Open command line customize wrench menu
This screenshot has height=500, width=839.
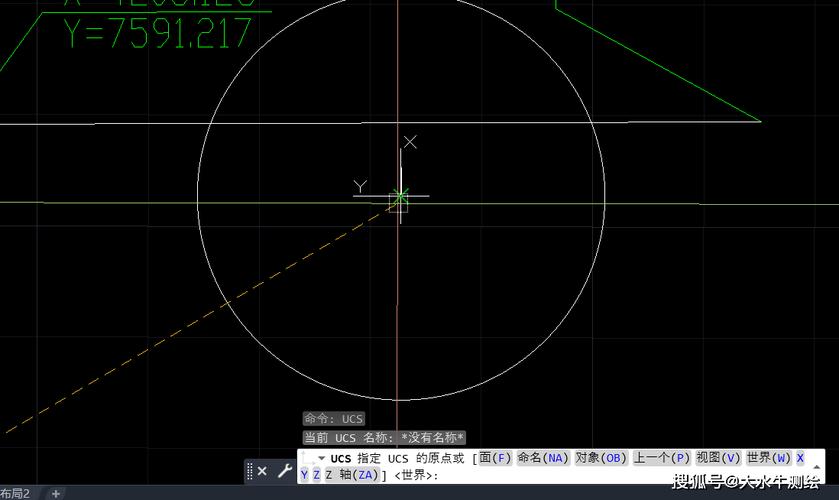coord(284,471)
